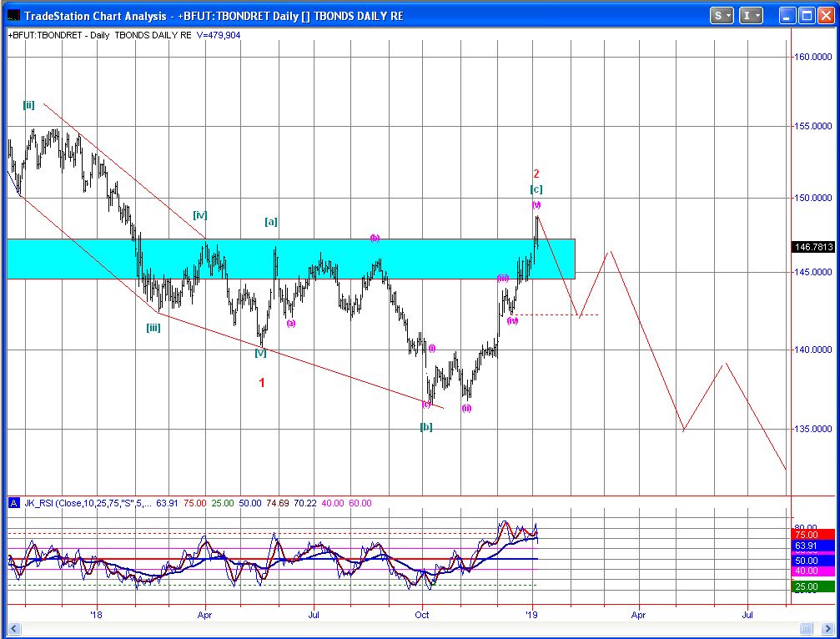Click the V=479,904 volume readout

(219, 35)
